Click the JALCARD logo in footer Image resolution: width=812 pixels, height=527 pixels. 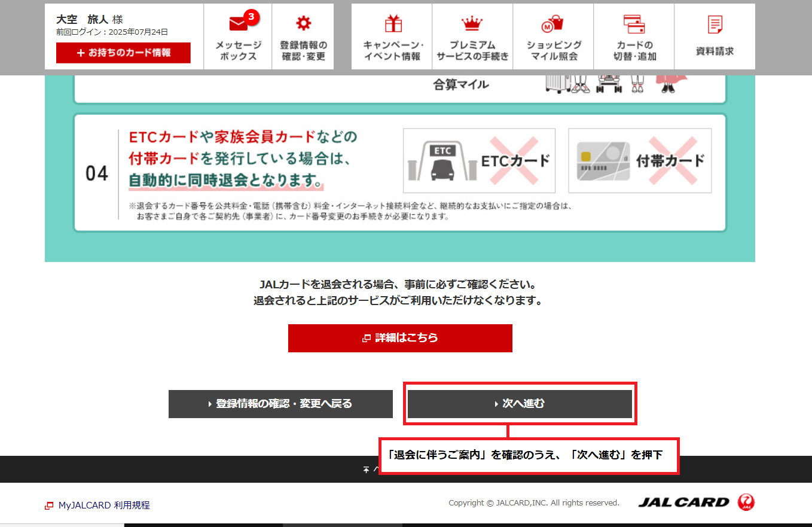point(697,502)
